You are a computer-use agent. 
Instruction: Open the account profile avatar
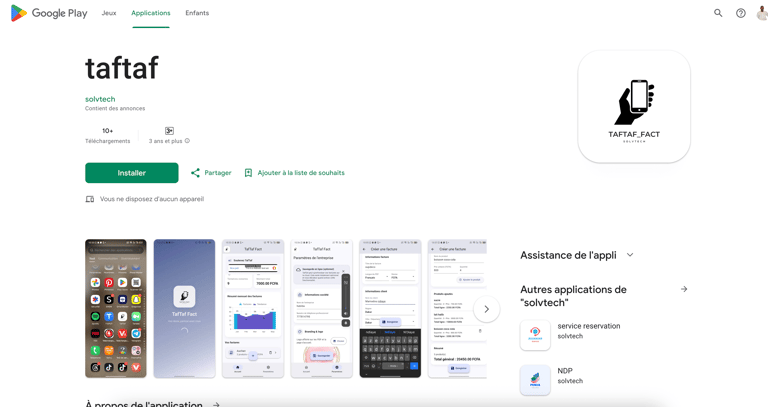point(762,13)
